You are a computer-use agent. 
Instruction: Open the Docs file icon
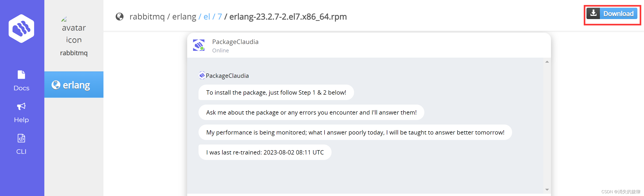(22, 75)
